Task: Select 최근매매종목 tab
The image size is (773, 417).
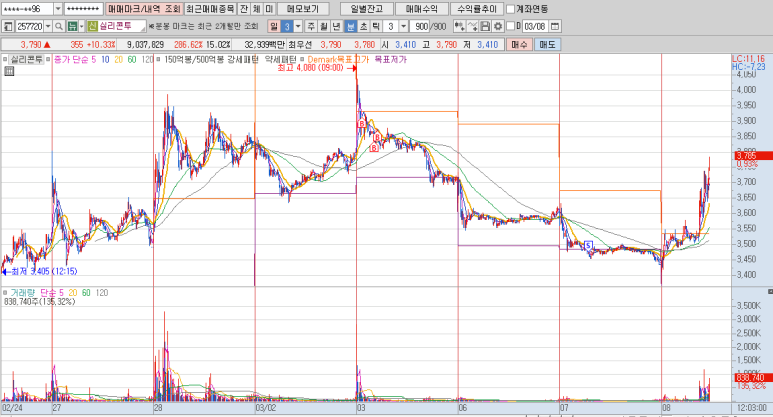Action: tap(211, 9)
